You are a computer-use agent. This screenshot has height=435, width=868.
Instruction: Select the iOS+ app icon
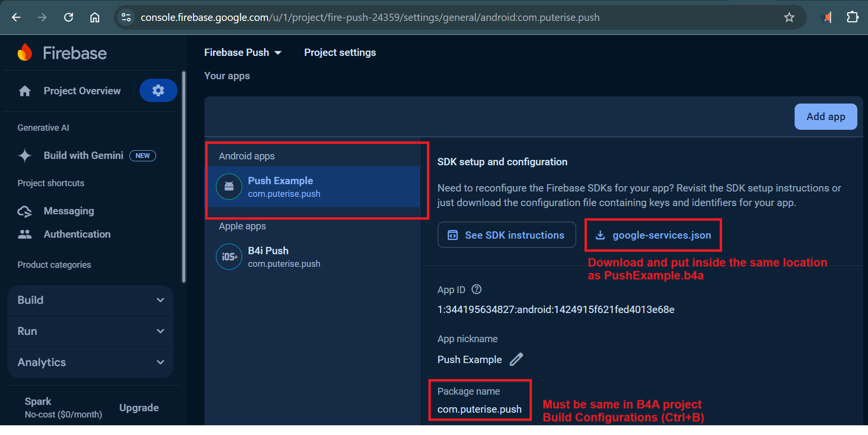[x=229, y=257]
